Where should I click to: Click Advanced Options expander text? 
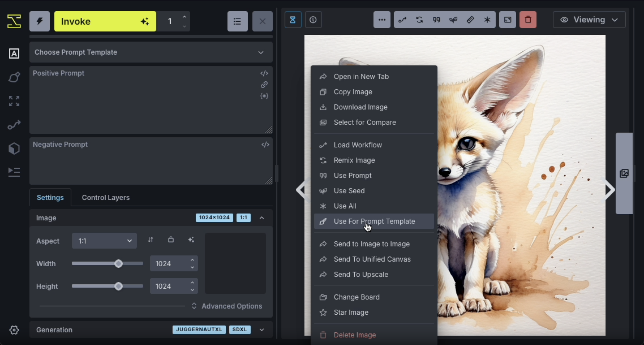(x=231, y=306)
